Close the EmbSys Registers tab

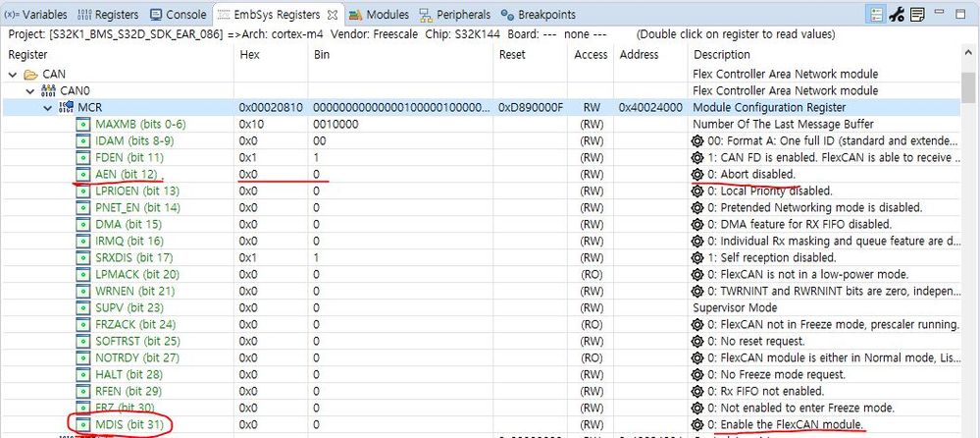click(x=333, y=14)
